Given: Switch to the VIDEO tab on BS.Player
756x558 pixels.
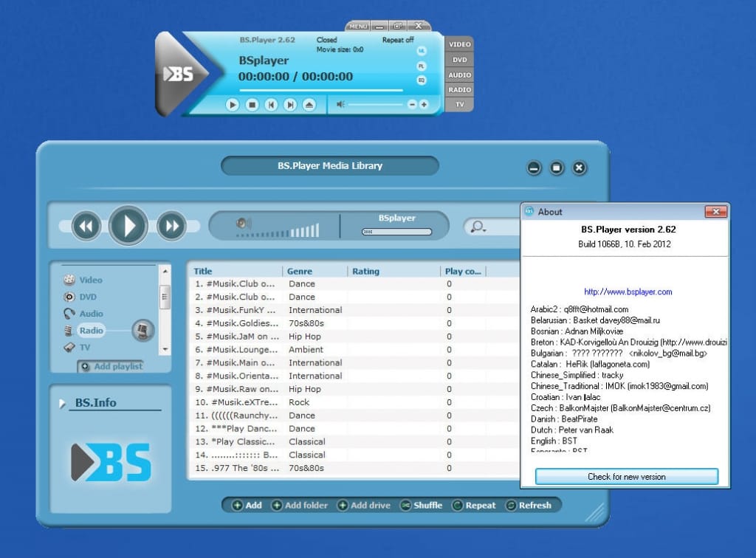Looking at the screenshot, I should 459,44.
